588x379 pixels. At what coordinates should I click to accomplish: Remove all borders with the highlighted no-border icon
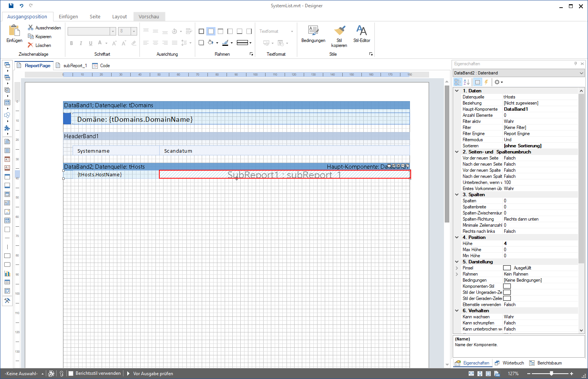coord(211,31)
